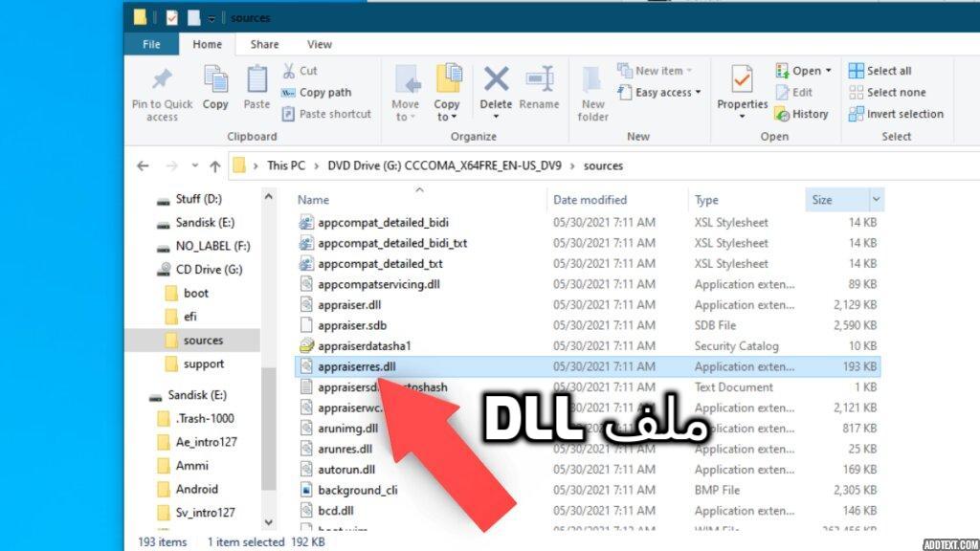
Task: Open the Easy access dropdown
Action: [659, 93]
